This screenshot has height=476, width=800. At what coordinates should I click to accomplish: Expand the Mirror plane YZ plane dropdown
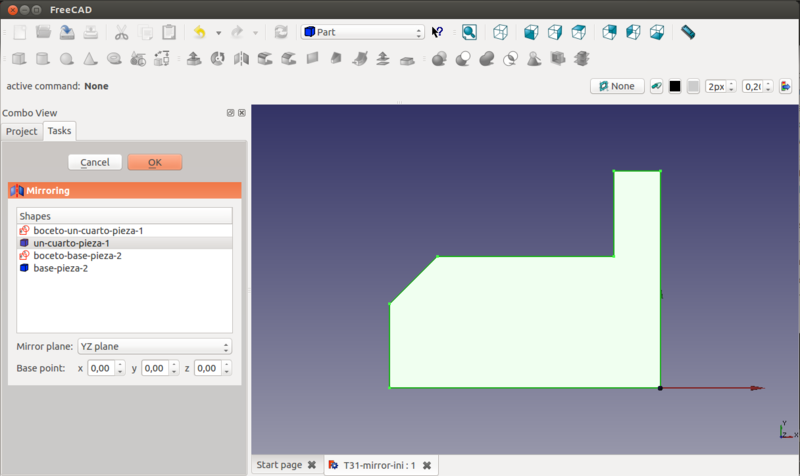point(154,346)
